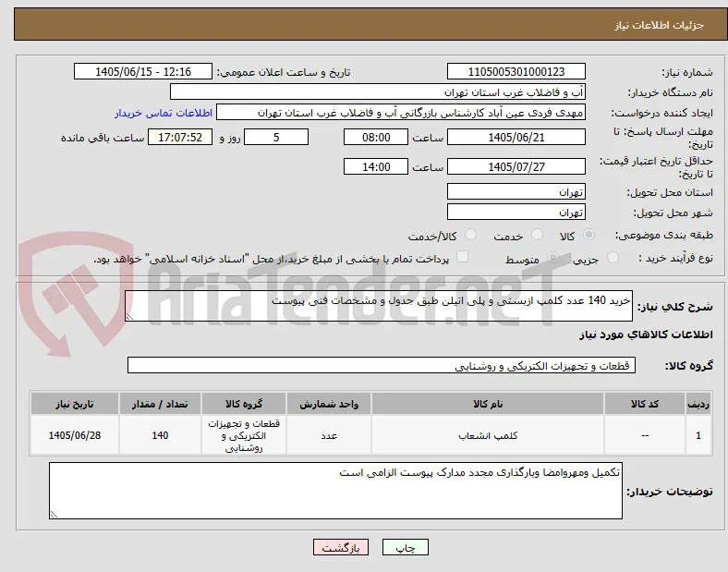Toggle Islamic treasury bonds payment checkbox
The width and height of the screenshot is (728, 572).
pos(462,257)
